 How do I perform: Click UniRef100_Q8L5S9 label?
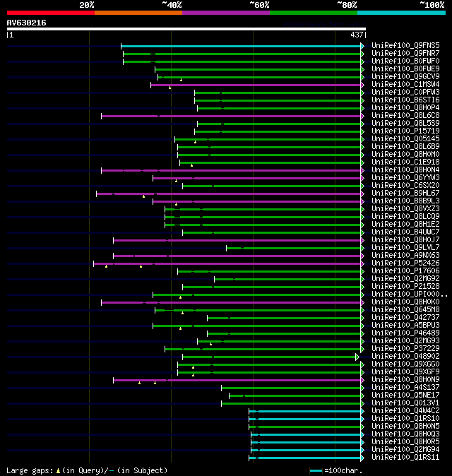pyautogui.click(x=405, y=124)
